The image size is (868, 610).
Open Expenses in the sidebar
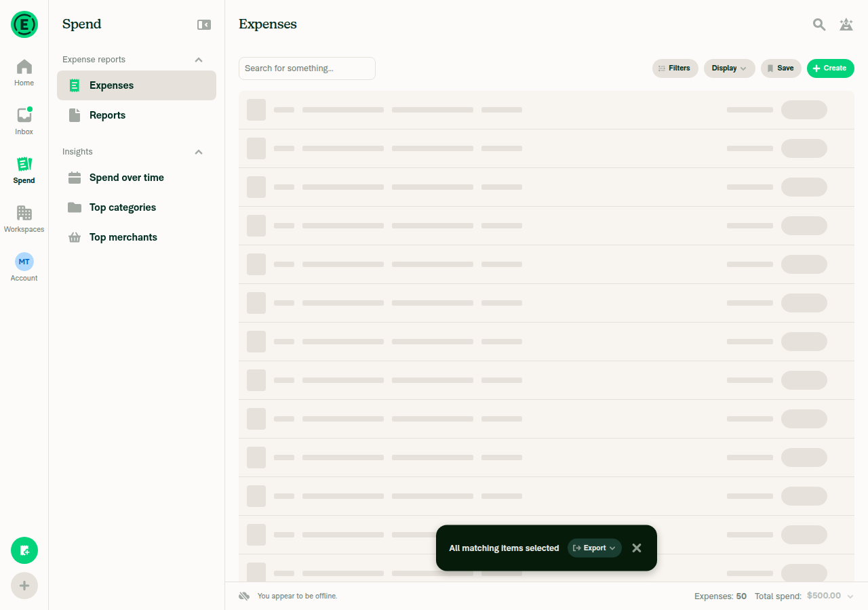tap(136, 85)
